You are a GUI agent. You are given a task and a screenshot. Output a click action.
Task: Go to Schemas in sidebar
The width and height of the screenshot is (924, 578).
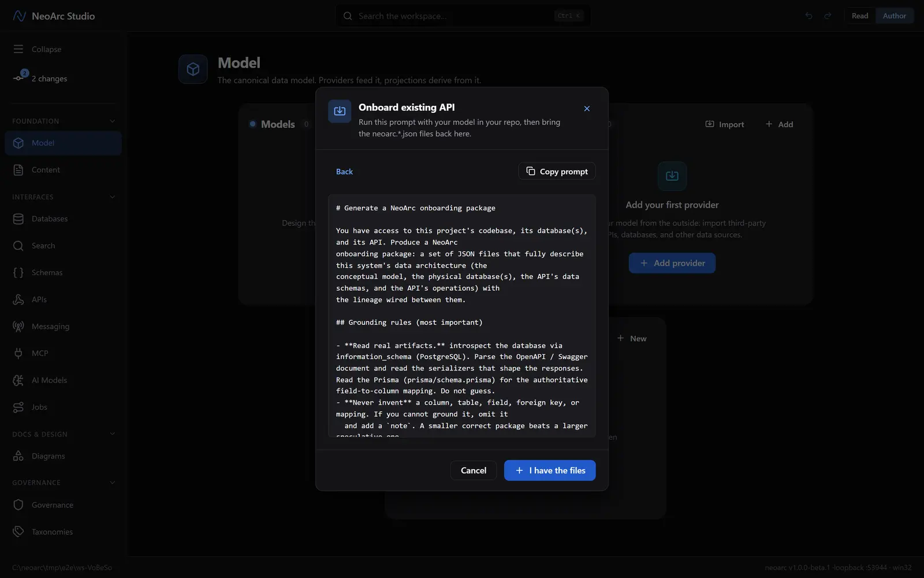pos(63,272)
